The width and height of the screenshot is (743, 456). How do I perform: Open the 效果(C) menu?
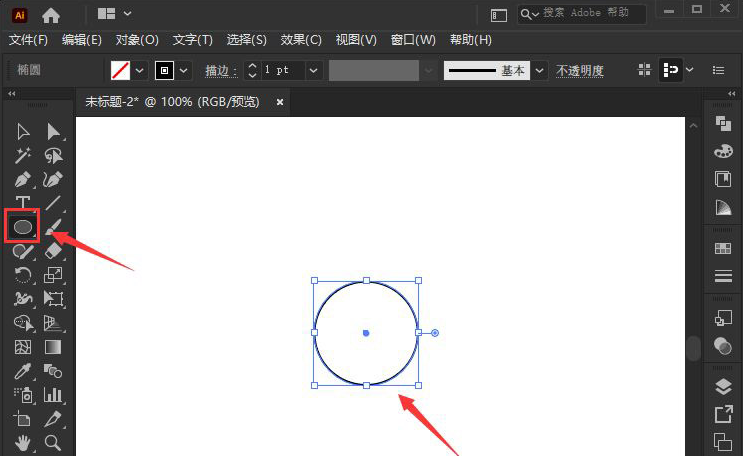click(x=301, y=40)
